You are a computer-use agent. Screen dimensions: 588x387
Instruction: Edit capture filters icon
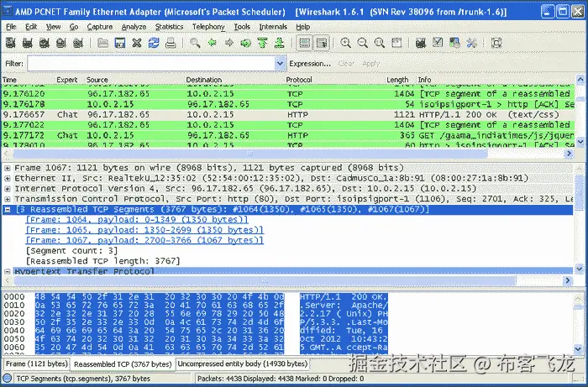[421, 43]
